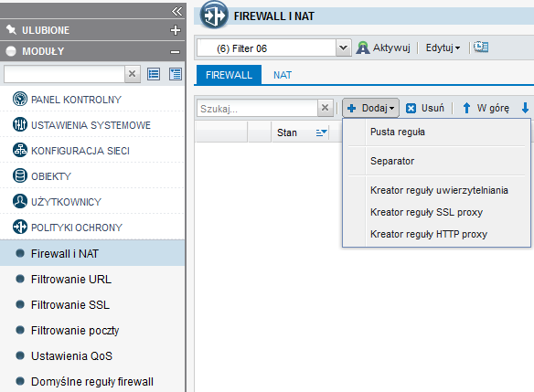Select Firewall i NAT in the sidebar
This screenshot has height=392, width=534.
pos(92,253)
